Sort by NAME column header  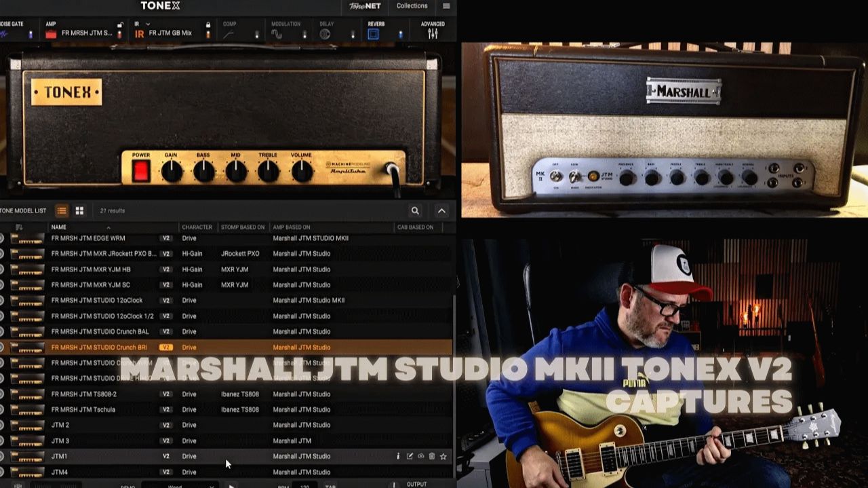pyautogui.click(x=59, y=227)
